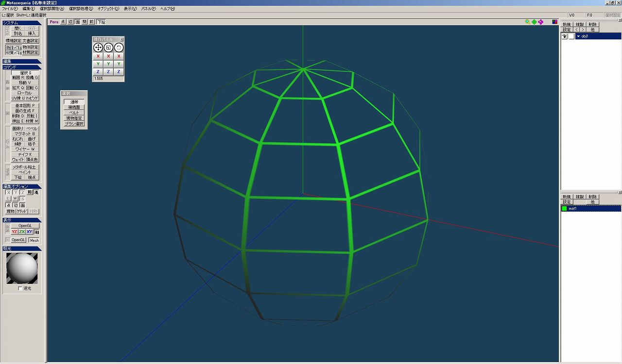Select the mat1 material row
The height and width of the screenshot is (364, 622).
click(x=591, y=209)
